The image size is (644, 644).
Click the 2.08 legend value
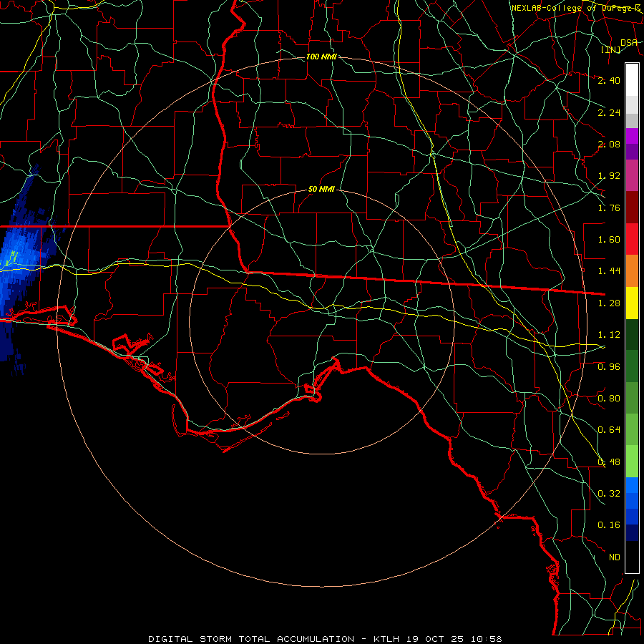pyautogui.click(x=609, y=144)
